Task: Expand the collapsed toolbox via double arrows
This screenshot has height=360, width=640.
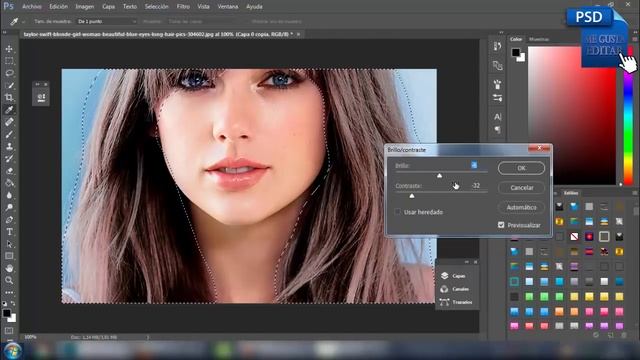Action: pyautogui.click(x=4, y=32)
